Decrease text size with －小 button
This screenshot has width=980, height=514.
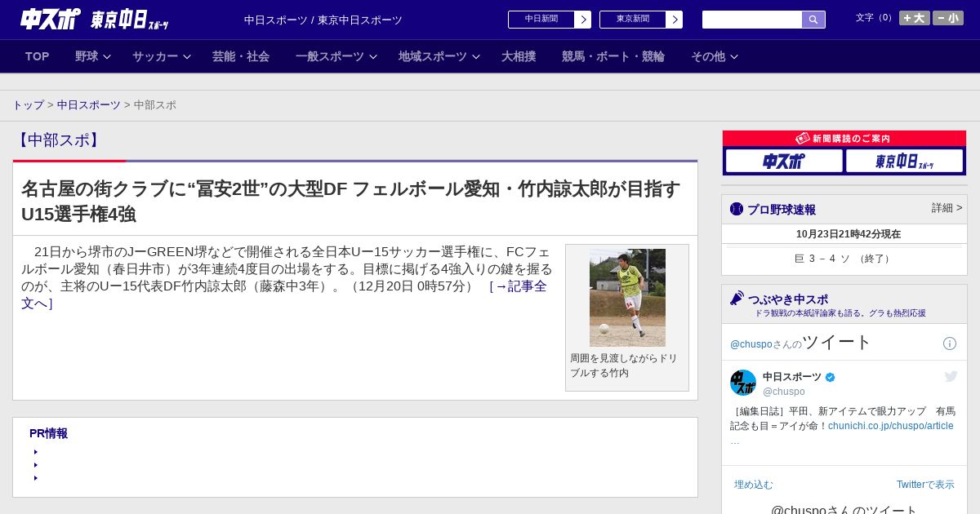(948, 18)
